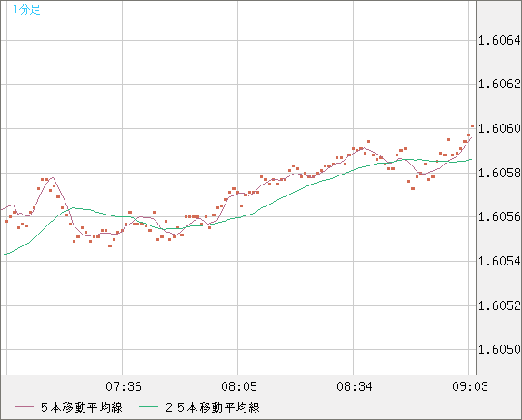This screenshot has height=420, width=522.
Task: Click the 25本移動平均線 legend text
Action: [213, 407]
